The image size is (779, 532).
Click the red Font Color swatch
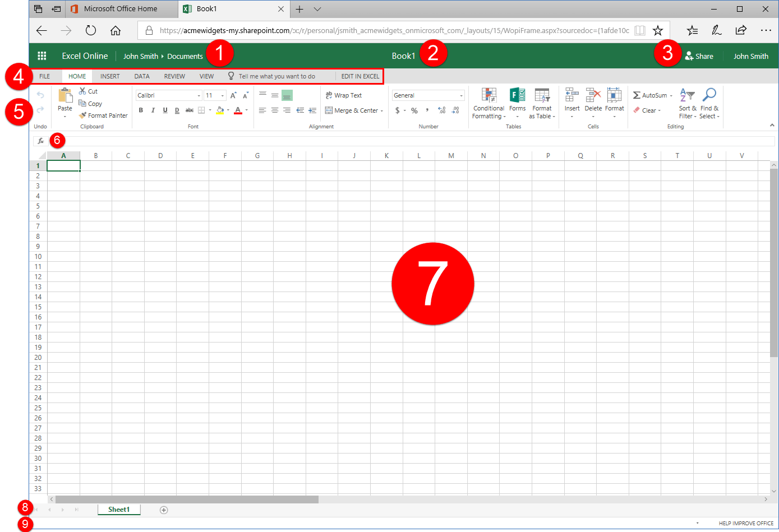pos(238,110)
